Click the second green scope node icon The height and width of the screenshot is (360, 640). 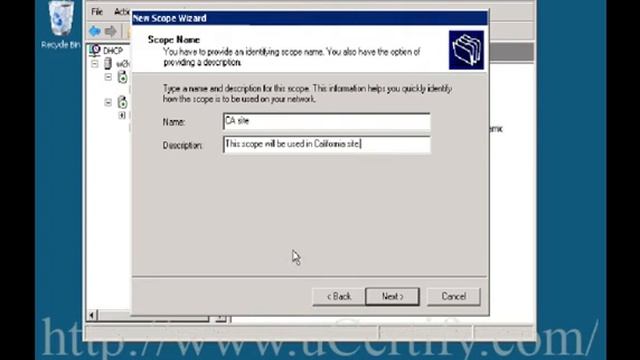122,102
